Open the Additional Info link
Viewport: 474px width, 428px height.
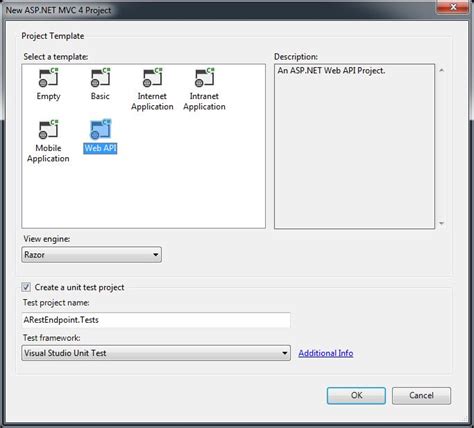(326, 353)
